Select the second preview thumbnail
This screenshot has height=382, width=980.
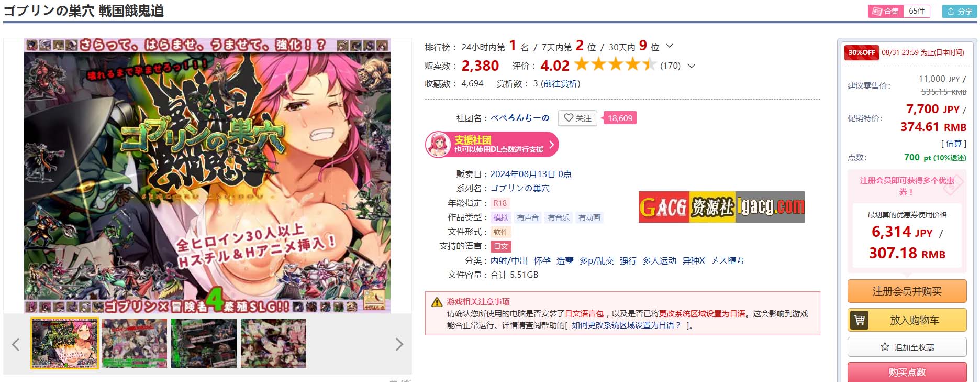coord(135,343)
